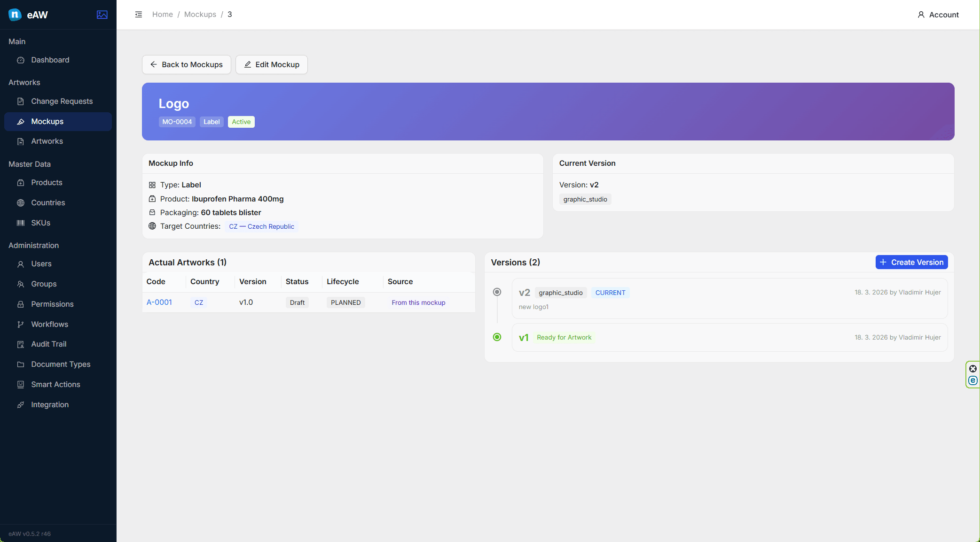
Task: Click the back arrow icon in Back to Mockups
Action: click(x=154, y=64)
